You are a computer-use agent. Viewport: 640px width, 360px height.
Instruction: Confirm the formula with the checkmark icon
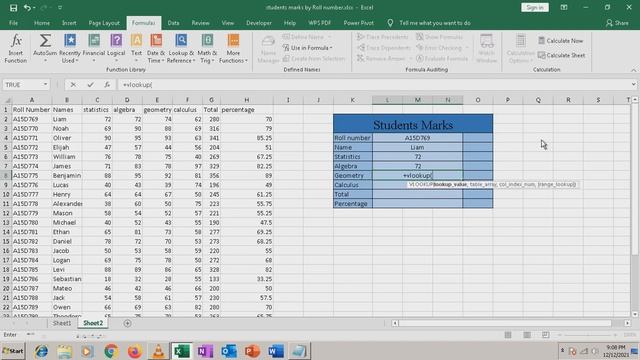coord(90,84)
